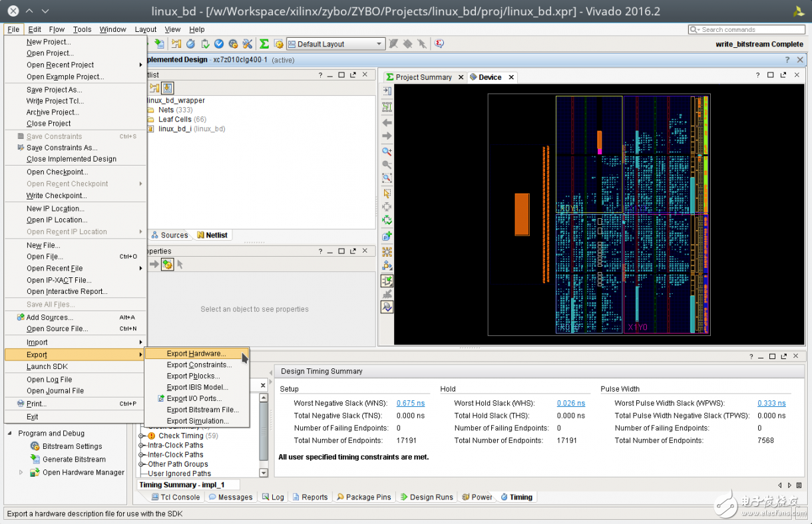This screenshot has width=812, height=524.
Task: Click the timing tree vertical scrollbar down arrow
Action: point(264,473)
